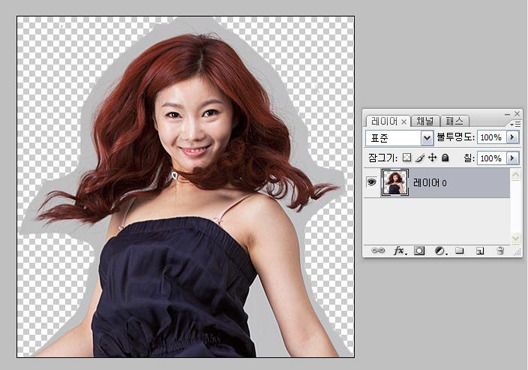Screen dimensions: 528x370
Task: Click the 칠 100% field
Action: (x=492, y=158)
